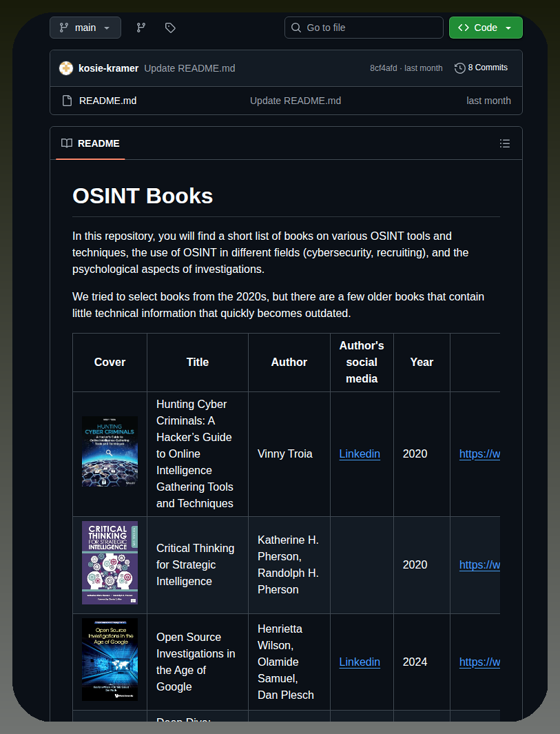Open Open Source Investigations book cover image

(x=110, y=660)
